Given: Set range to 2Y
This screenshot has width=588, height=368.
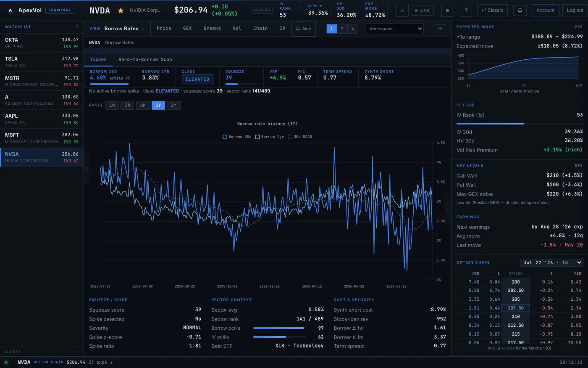Looking at the screenshot, I should 173,105.
